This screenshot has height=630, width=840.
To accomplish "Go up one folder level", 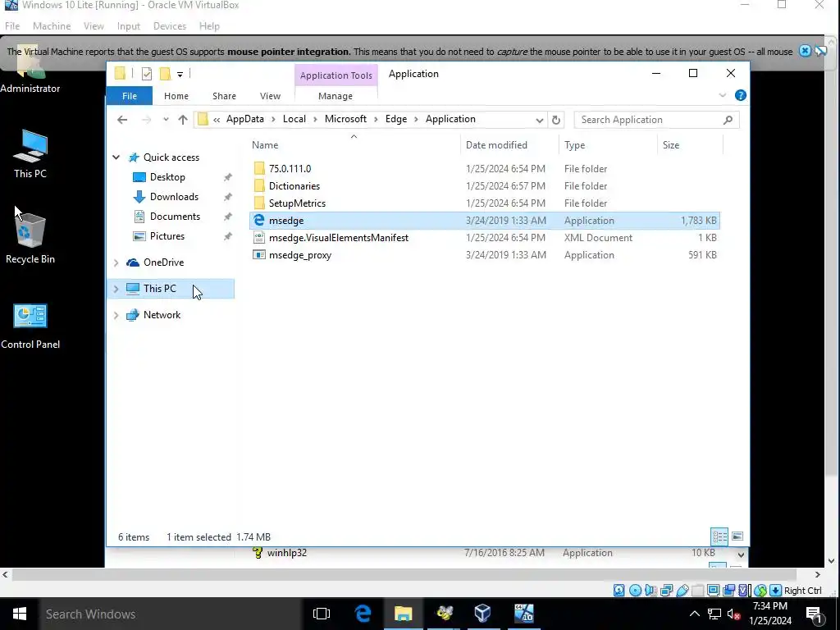I will click(x=183, y=120).
